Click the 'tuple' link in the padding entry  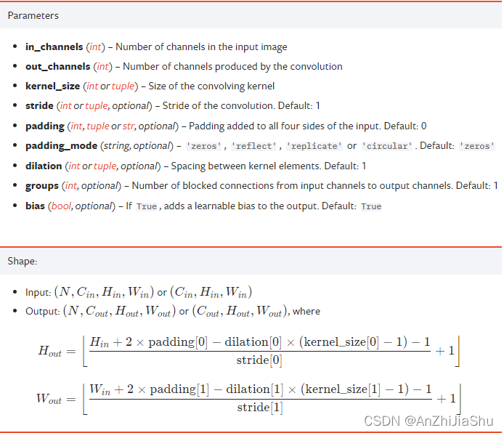(98, 126)
